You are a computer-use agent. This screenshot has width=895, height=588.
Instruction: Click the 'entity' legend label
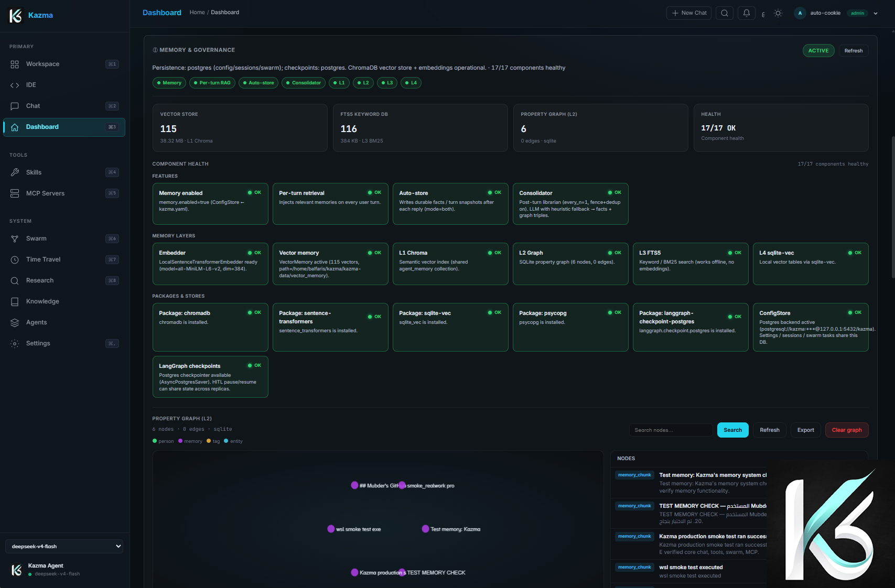click(x=236, y=441)
